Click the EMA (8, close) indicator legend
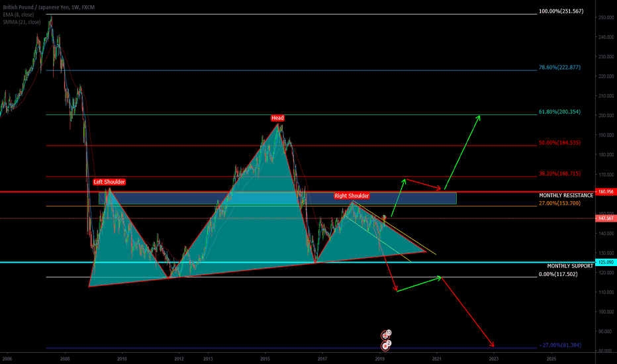The height and width of the screenshot is (364, 617). coord(18,15)
